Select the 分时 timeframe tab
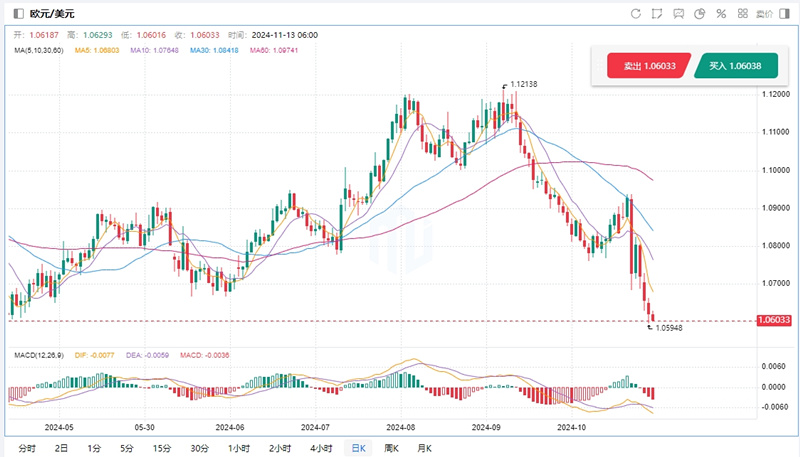 pyautogui.click(x=26, y=447)
